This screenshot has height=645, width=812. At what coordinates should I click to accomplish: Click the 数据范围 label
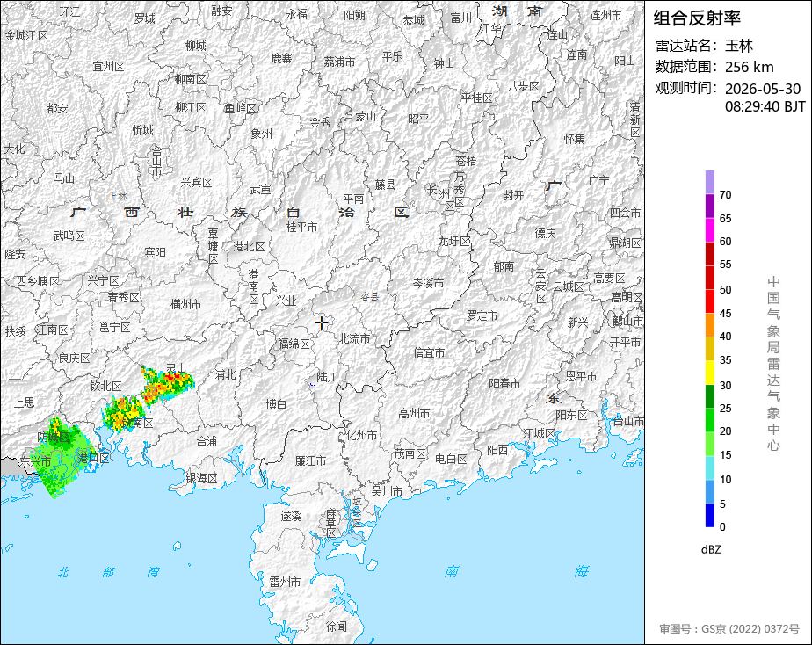point(686,67)
